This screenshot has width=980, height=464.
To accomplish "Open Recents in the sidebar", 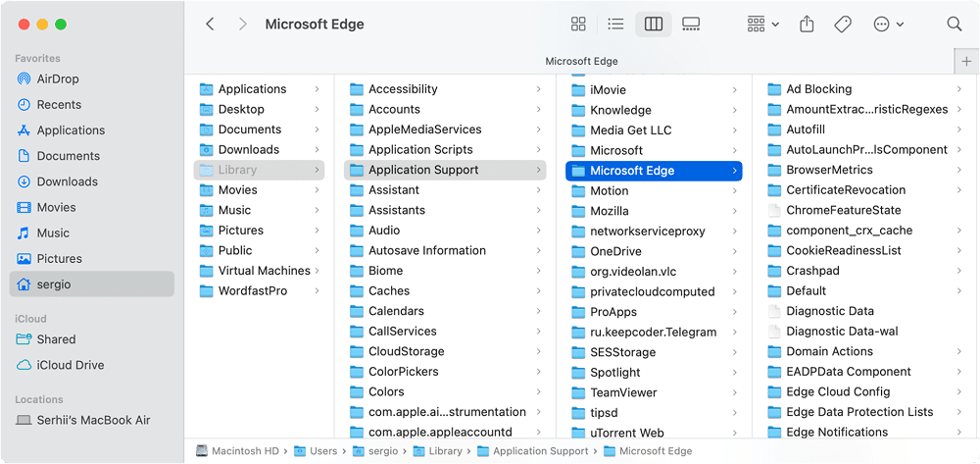I will [x=92, y=104].
